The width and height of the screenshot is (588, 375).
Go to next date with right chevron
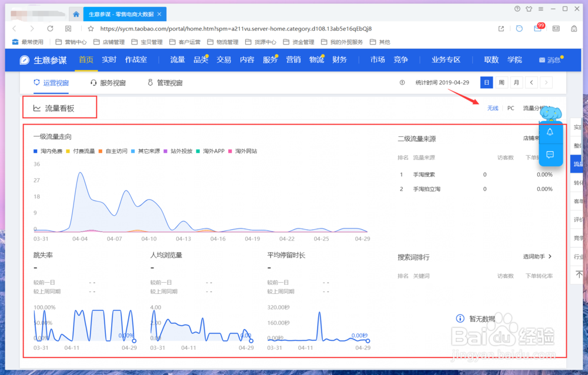pos(546,82)
